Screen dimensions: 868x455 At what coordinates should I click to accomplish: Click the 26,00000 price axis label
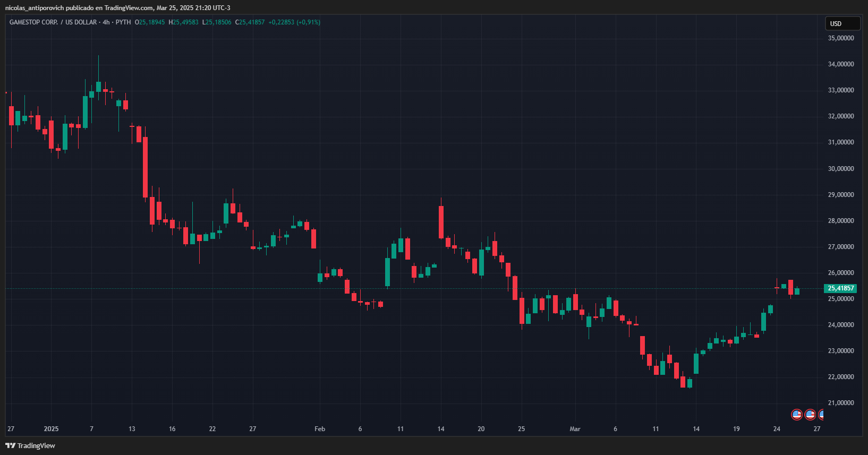[x=841, y=273]
